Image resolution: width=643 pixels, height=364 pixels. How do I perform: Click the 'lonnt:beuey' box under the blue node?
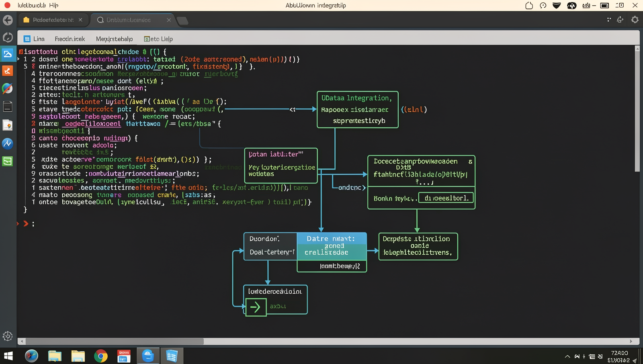332,266
